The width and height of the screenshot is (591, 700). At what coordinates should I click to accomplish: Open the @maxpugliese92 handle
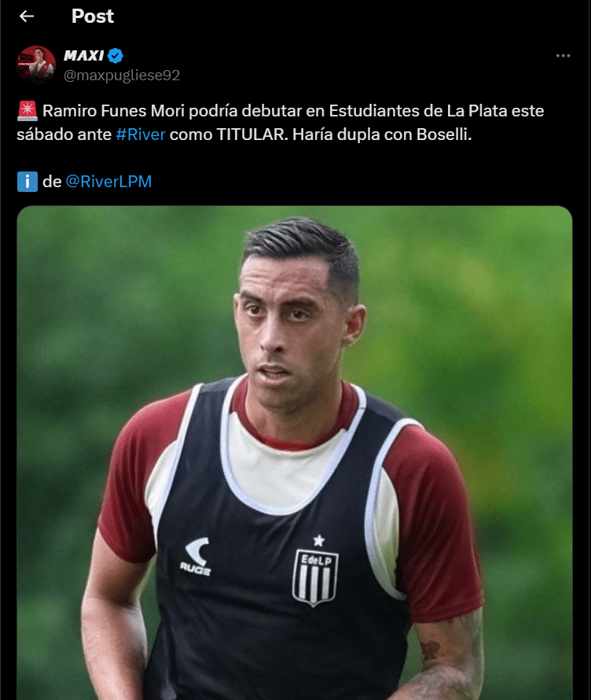coord(122,76)
